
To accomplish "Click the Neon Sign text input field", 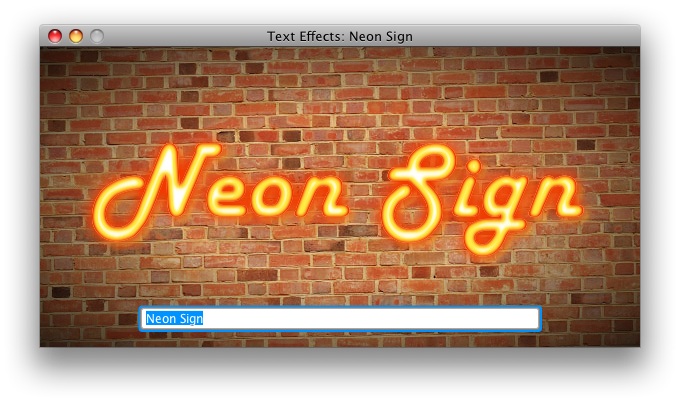I will click(x=340, y=319).
